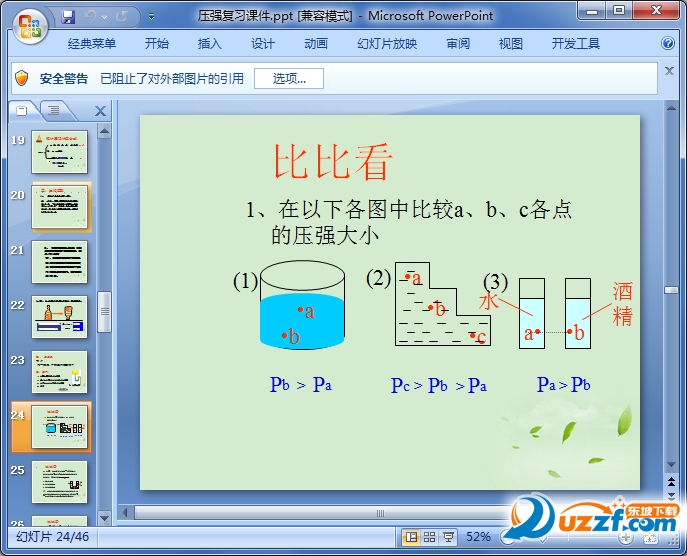The width and height of the screenshot is (687, 556).
Task: Maximize the PowerPoint window
Action: 619,11
